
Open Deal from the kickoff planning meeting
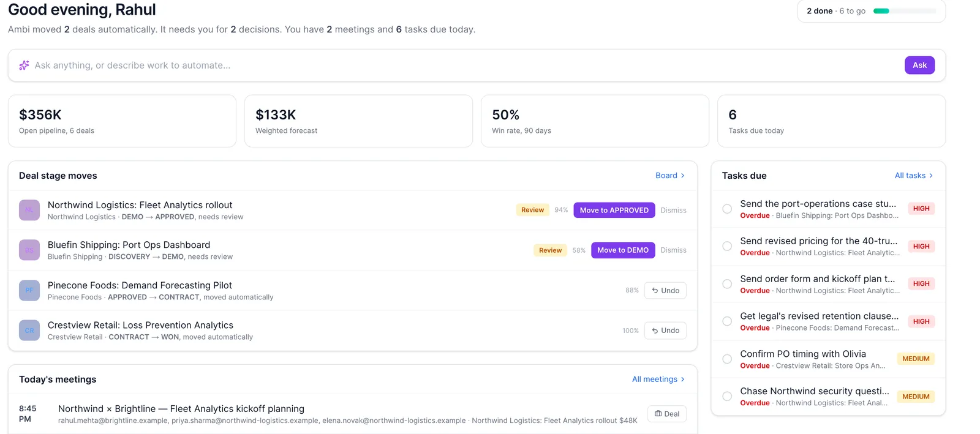667,414
